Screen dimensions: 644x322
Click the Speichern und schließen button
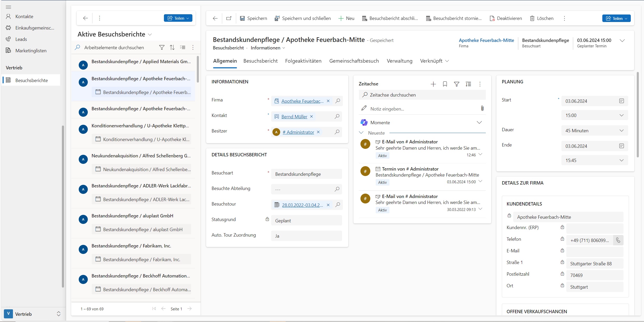click(x=303, y=18)
